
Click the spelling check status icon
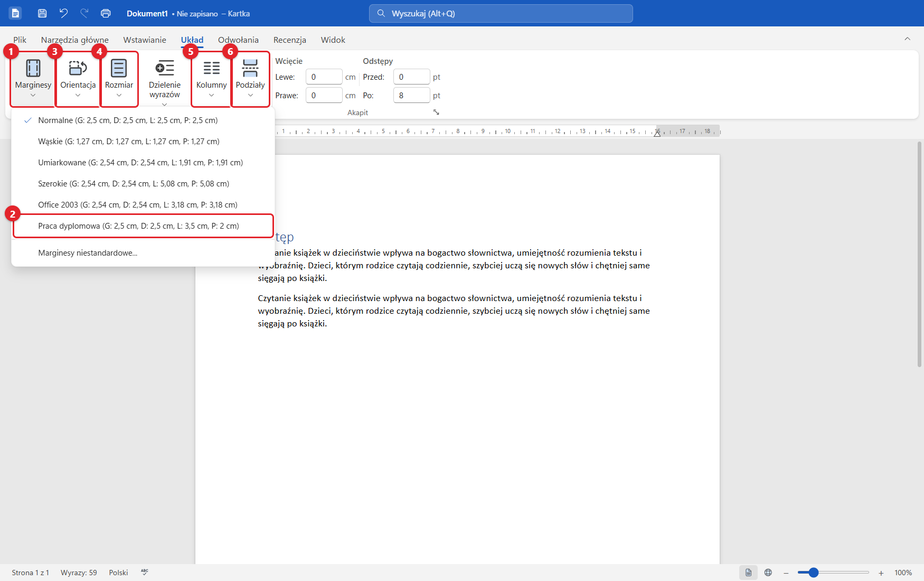click(145, 573)
